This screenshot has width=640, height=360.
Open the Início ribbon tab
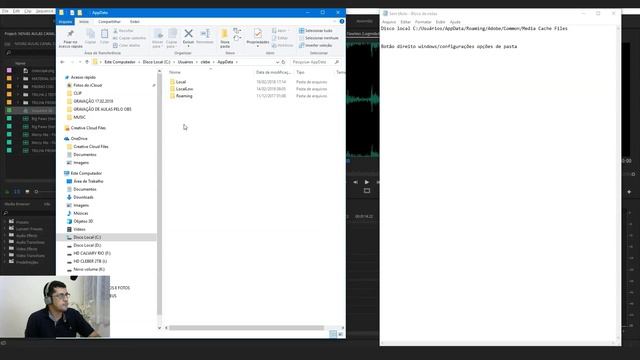point(84,22)
